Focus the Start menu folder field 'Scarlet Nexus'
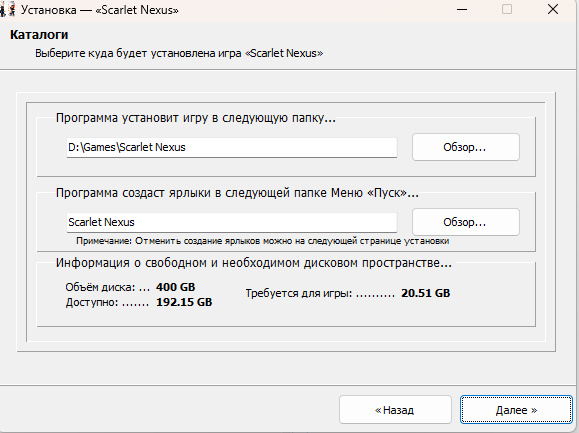The width and height of the screenshot is (579, 433). tap(232, 222)
